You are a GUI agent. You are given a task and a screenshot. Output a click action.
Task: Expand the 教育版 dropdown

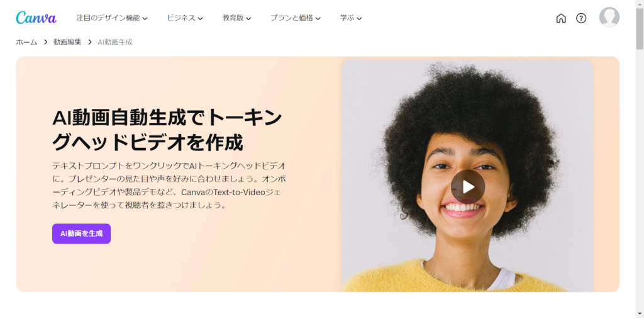237,18
